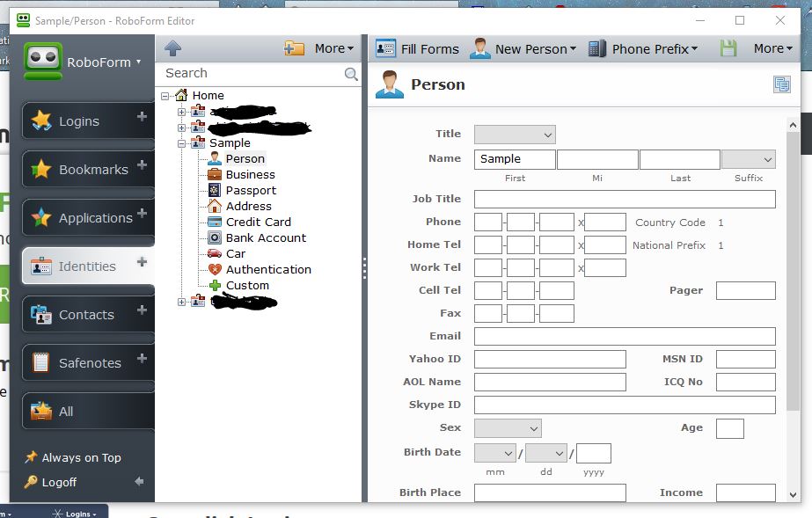812x518 pixels.
Task: Select Person under Sample
Action: (245, 159)
